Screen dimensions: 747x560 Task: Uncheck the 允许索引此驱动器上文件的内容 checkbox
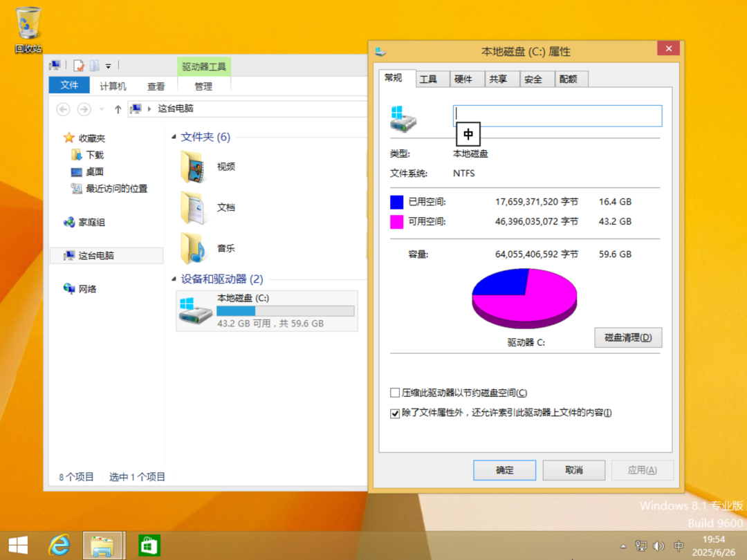coord(394,413)
